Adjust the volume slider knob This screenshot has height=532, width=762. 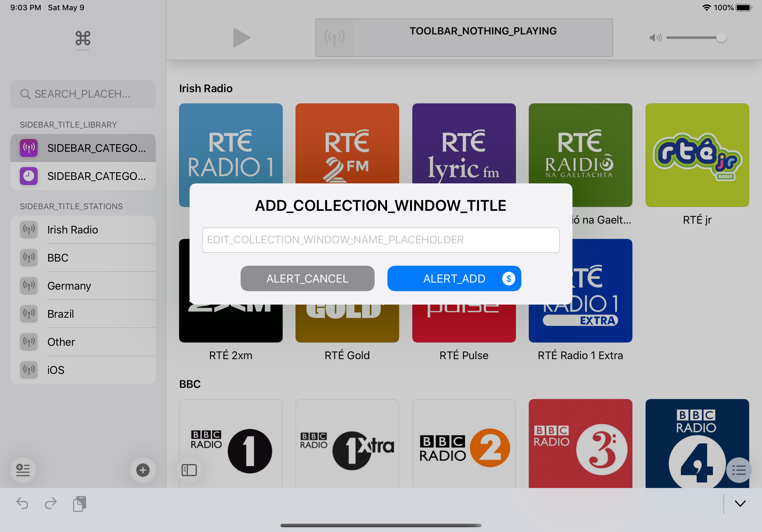pyautogui.click(x=721, y=38)
